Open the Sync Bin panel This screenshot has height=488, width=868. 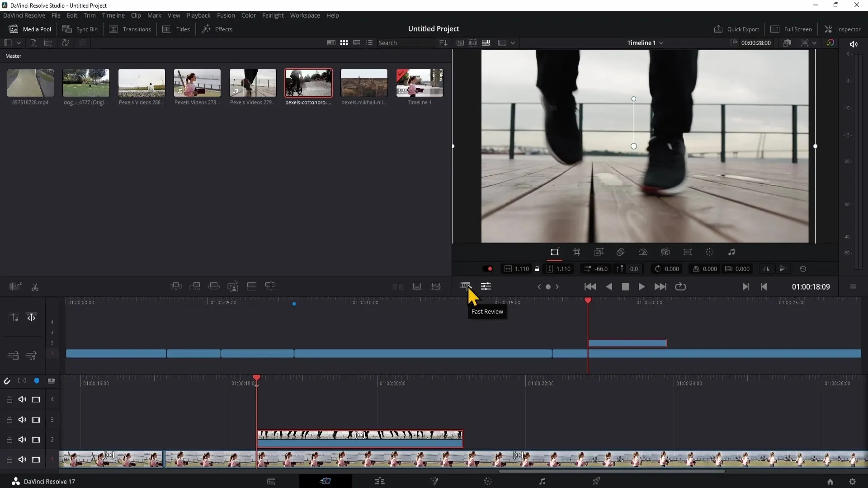point(80,29)
